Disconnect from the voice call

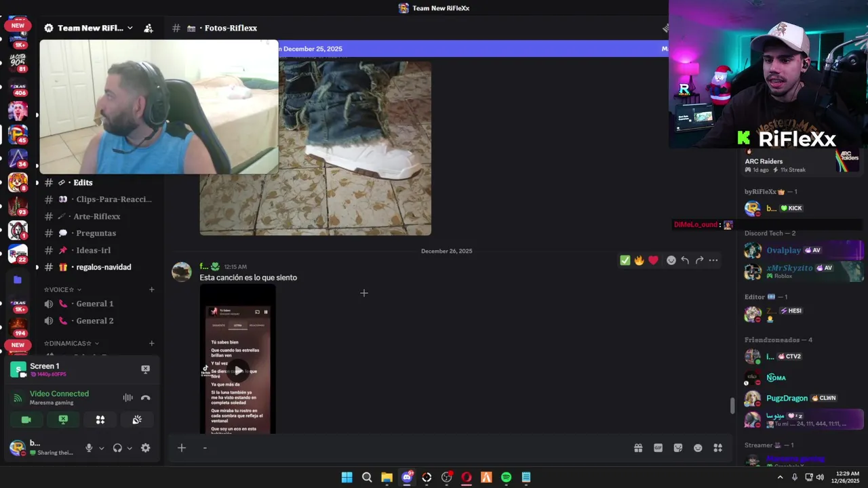[145, 398]
